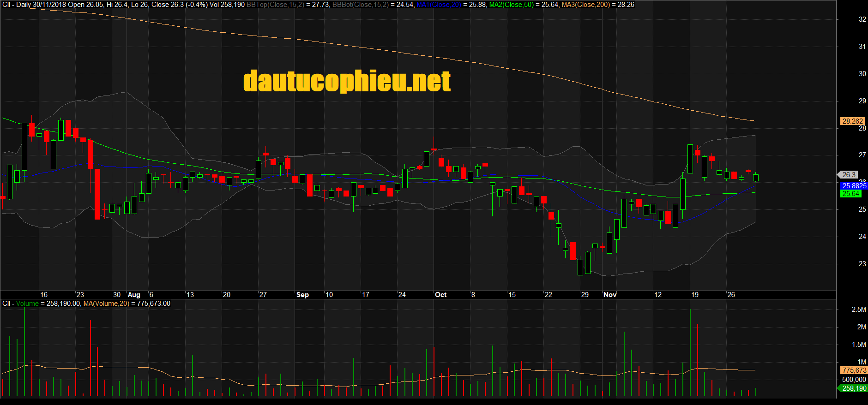Click the 2.5M volume axis label
Image resolution: width=868 pixels, height=405 pixels.
coord(859,310)
